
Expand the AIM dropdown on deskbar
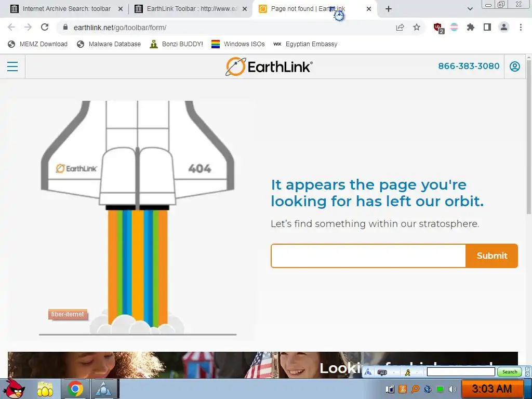coord(417,373)
